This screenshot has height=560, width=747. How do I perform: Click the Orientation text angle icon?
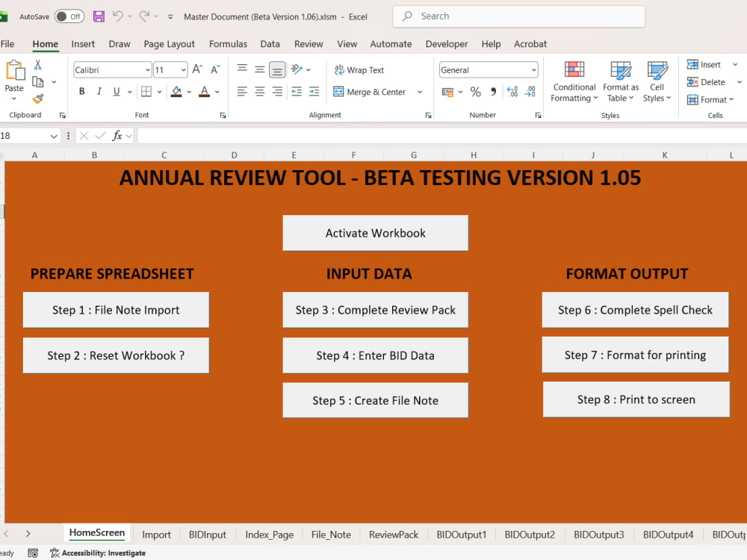297,69
